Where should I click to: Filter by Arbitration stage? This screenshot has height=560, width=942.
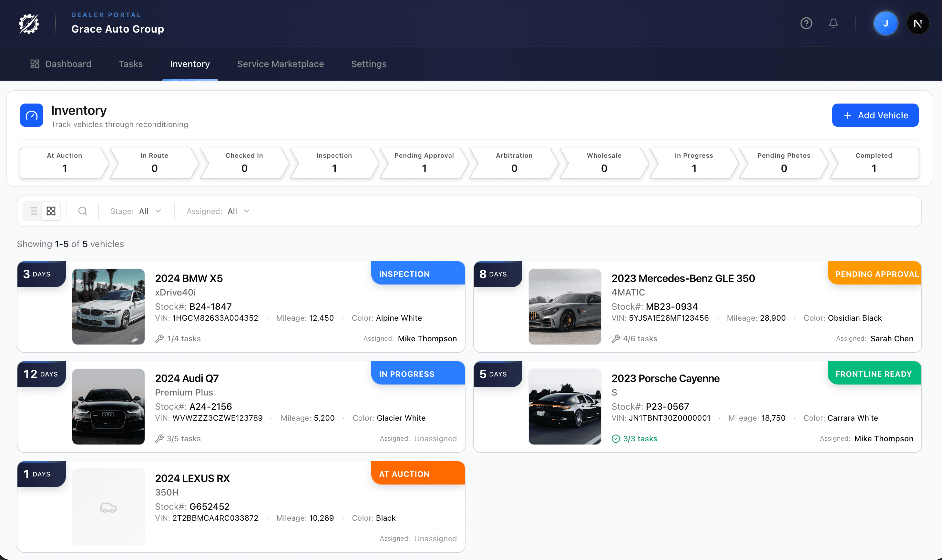[514, 163]
